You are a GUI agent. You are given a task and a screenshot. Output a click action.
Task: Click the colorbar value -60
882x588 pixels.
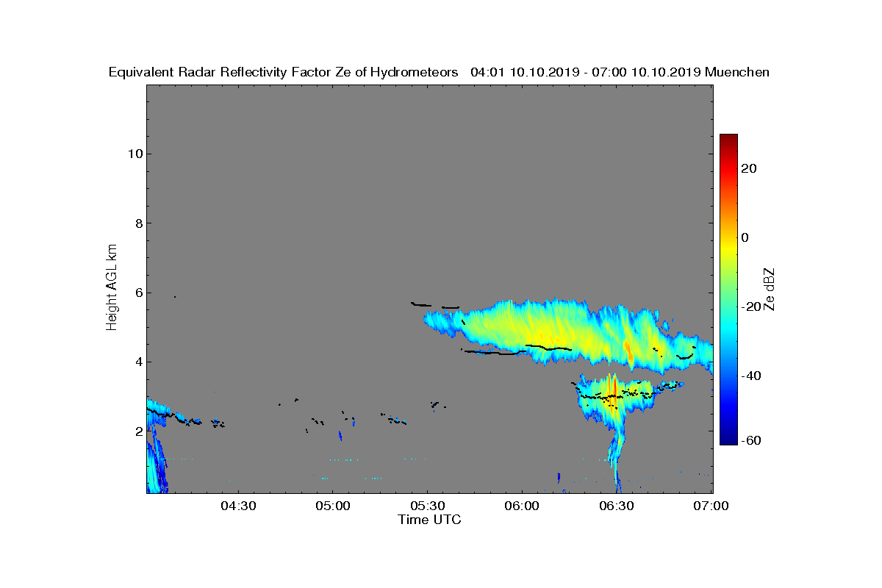click(750, 440)
